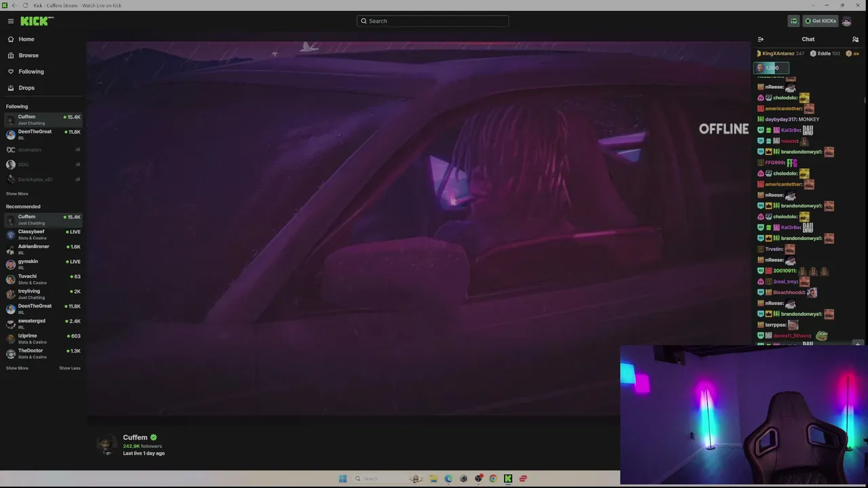Click daybyday317 username in chat
This screenshot has width=868, height=488.
click(781, 119)
